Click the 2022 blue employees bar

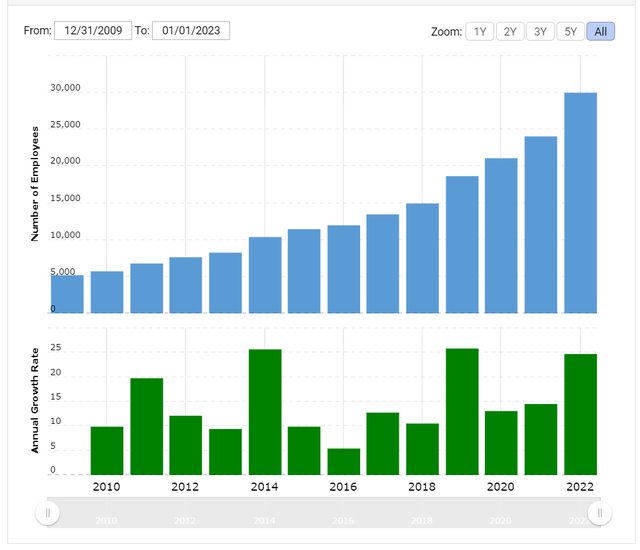(x=580, y=203)
